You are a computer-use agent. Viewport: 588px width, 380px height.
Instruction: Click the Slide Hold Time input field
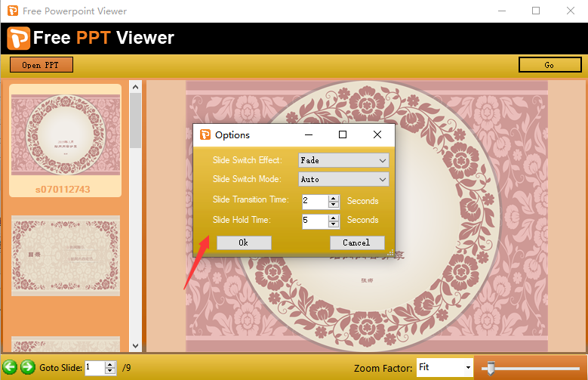(x=314, y=221)
